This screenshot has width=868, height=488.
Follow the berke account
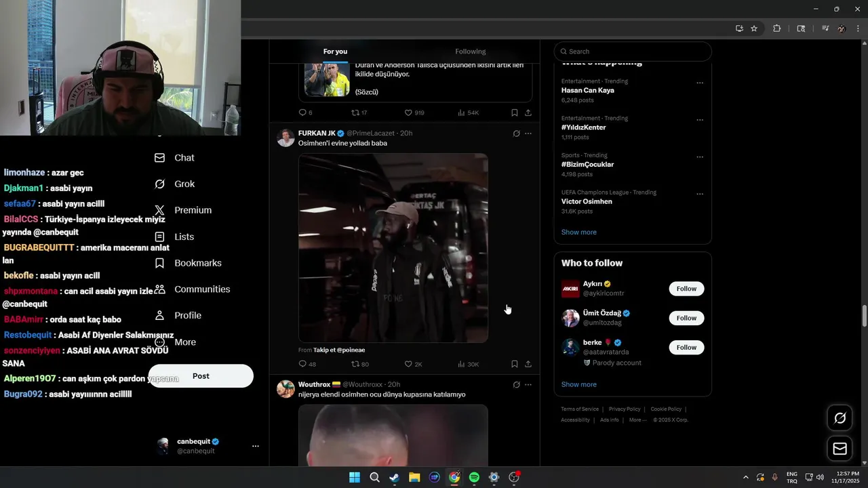(686, 347)
